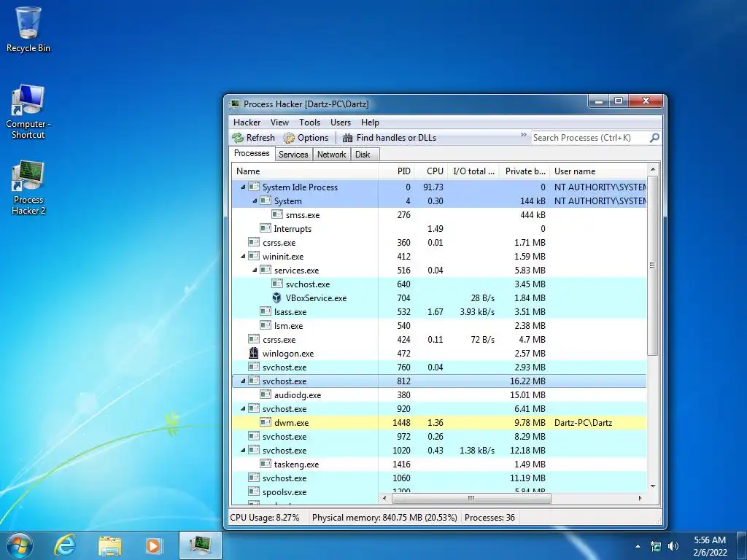Collapse the wininit.exe tree node
The image size is (747, 560).
coord(243,256)
